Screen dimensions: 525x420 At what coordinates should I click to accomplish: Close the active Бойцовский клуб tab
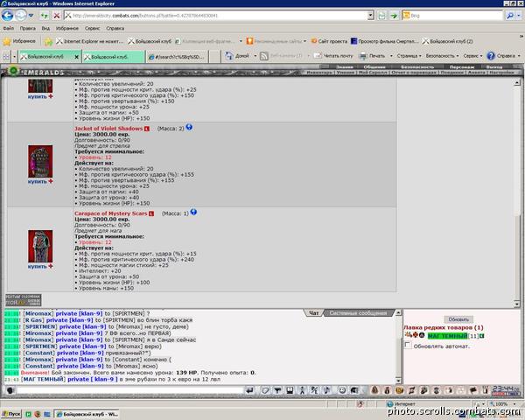coord(76,57)
